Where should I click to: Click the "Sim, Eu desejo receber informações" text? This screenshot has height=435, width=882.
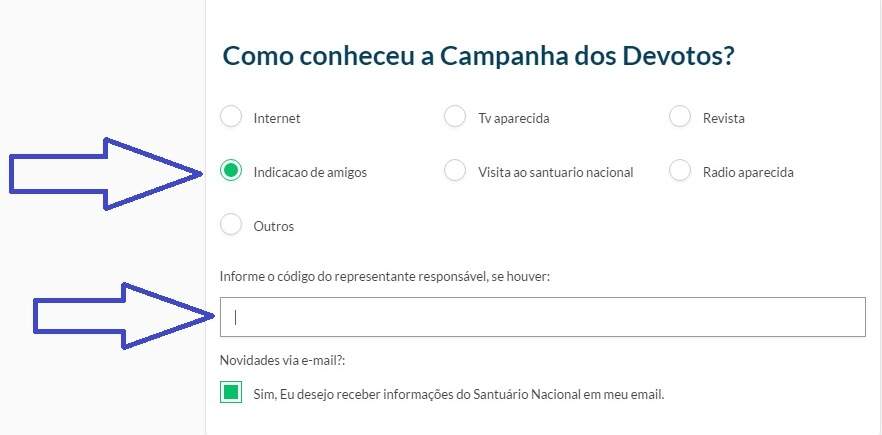[x=458, y=394]
